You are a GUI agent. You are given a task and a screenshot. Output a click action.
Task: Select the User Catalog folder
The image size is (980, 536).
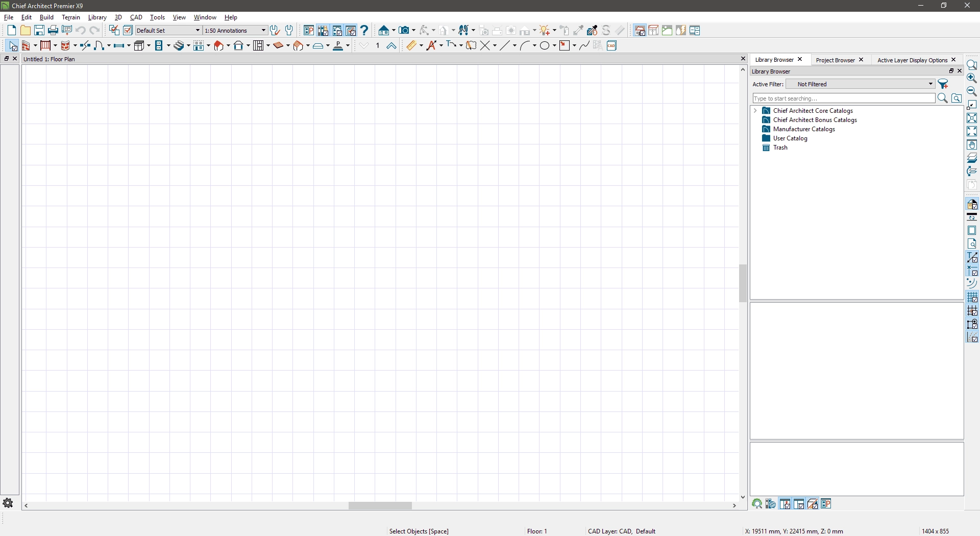(790, 138)
